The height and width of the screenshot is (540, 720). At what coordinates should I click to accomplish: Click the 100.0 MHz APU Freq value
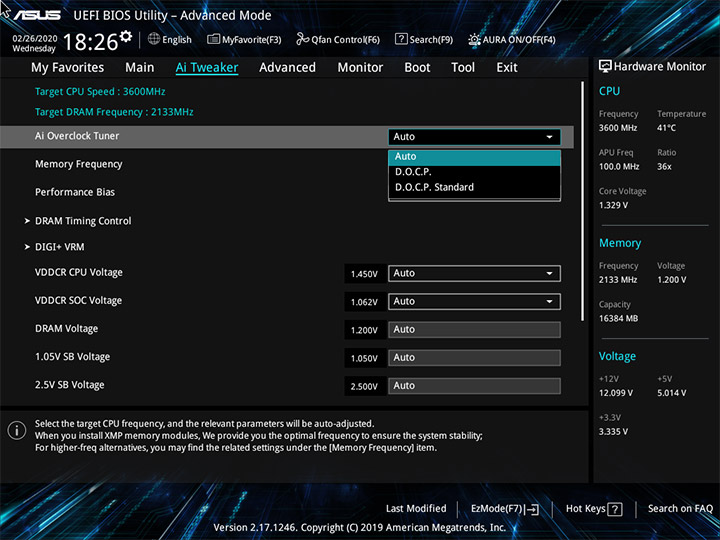coord(619,166)
